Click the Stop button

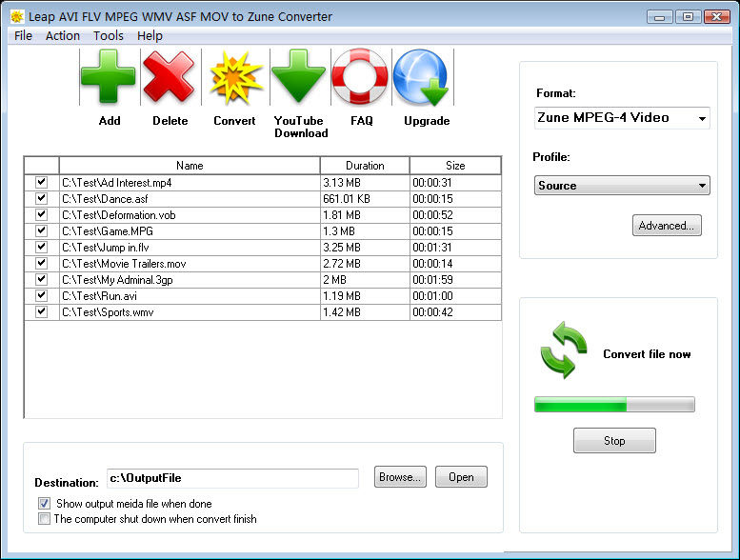pyautogui.click(x=614, y=441)
